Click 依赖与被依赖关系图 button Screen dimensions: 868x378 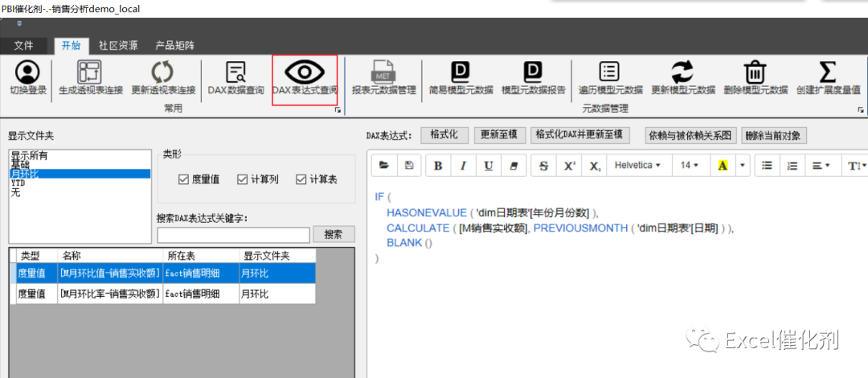[x=693, y=135]
